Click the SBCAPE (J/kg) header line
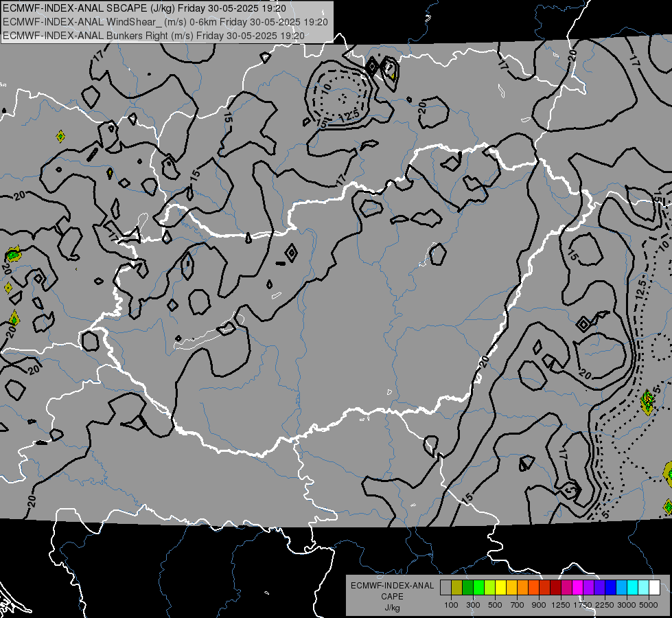The height and width of the screenshot is (618, 672). coord(144,8)
